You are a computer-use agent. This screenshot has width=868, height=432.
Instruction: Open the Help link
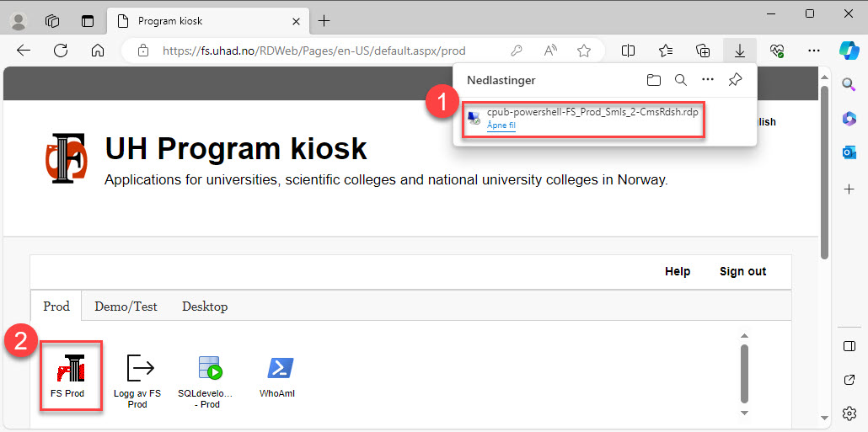coord(678,271)
